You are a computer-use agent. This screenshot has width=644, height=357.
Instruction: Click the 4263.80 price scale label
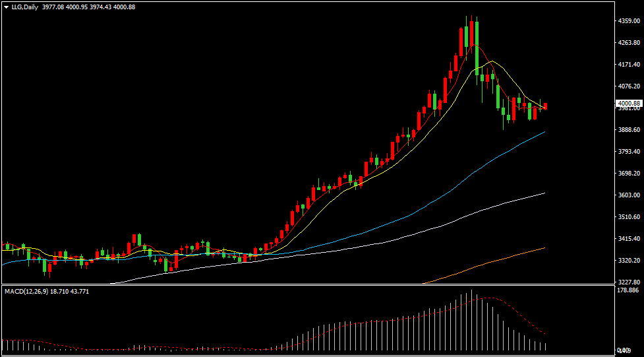[x=628, y=43]
